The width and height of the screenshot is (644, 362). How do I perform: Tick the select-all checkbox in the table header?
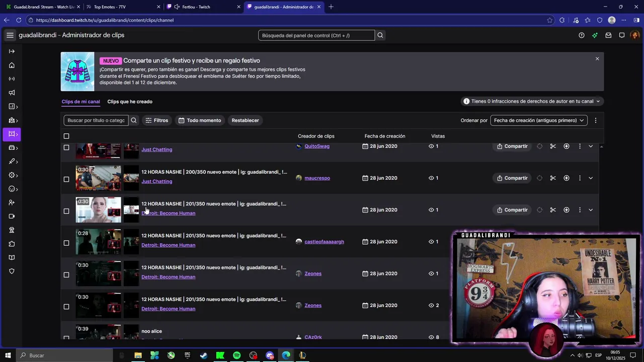tap(66, 136)
